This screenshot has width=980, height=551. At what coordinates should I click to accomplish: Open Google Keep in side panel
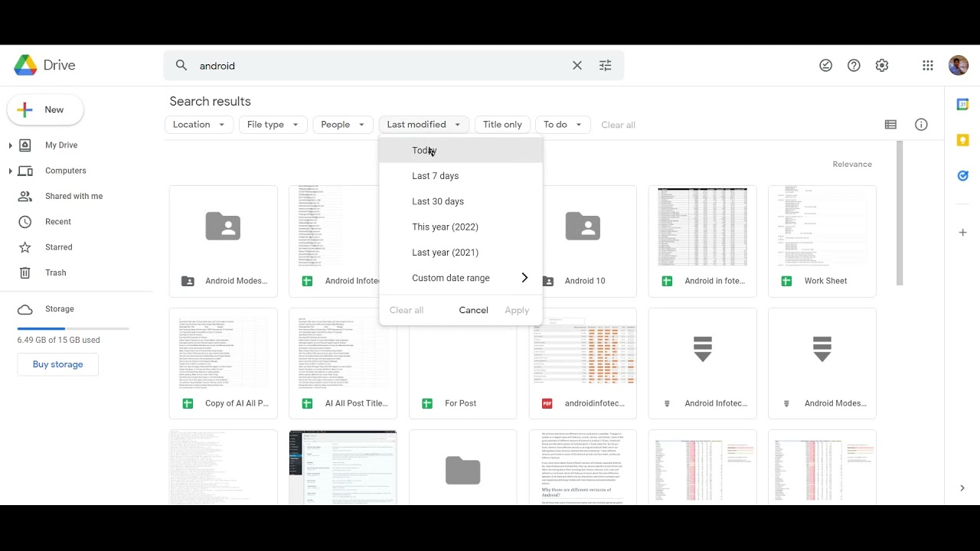point(963,140)
